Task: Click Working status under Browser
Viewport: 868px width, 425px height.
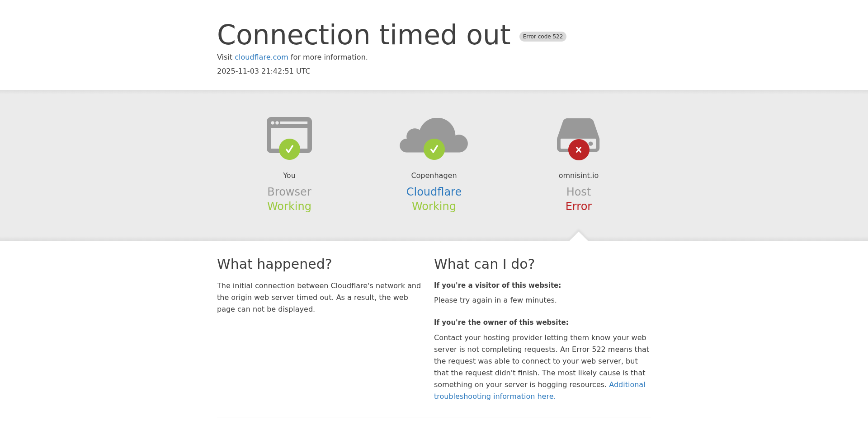Action: pos(289,206)
